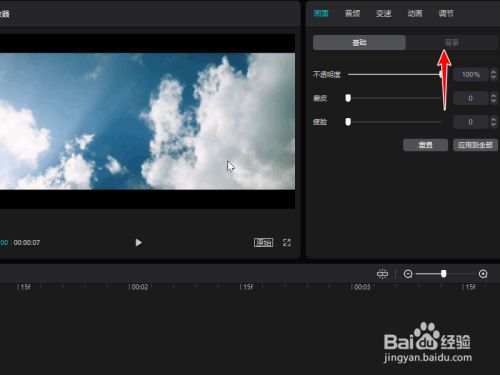Screen dimensions: 500x375
Task: Open the 变速 tab
Action: coord(384,13)
